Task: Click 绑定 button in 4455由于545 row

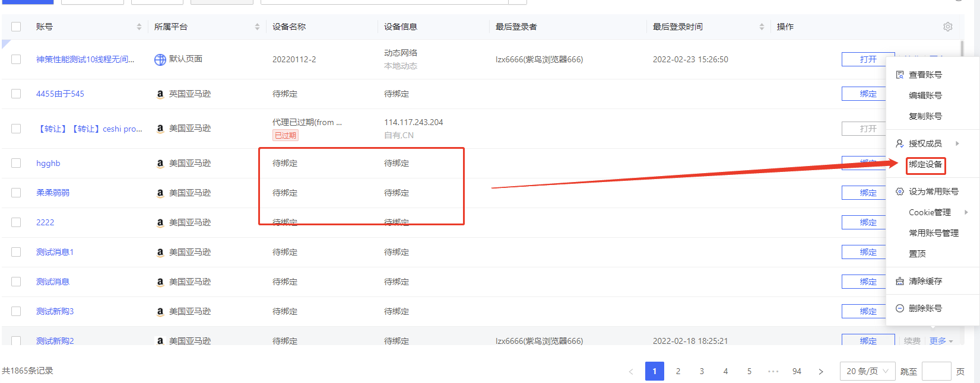Action: (x=864, y=94)
